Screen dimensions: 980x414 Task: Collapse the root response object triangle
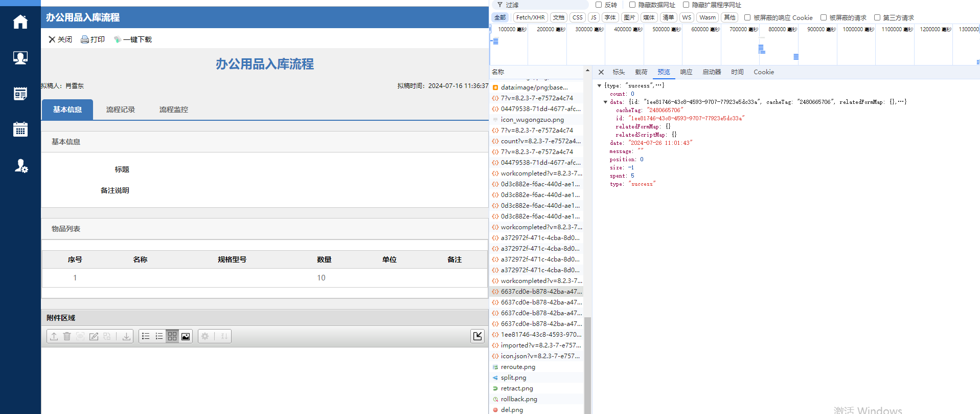click(x=599, y=86)
